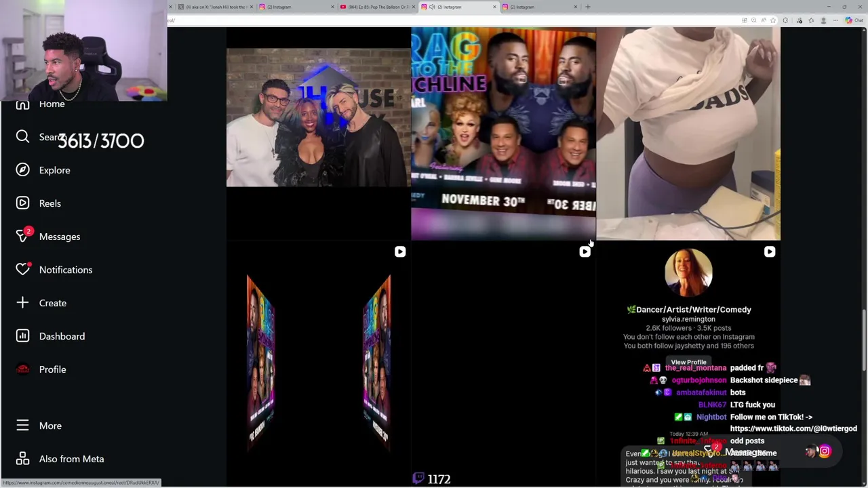
Task: Click ambatafakinut chat username
Action: 701,392
